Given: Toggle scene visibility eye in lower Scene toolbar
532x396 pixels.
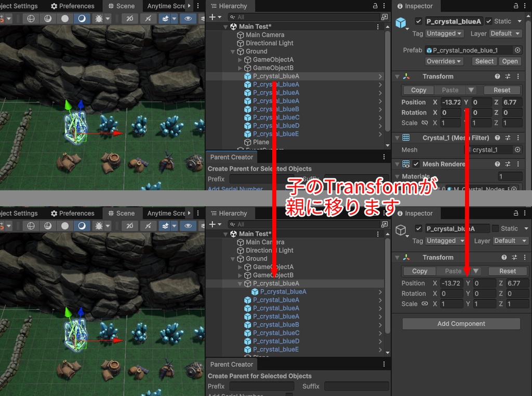Looking at the screenshot, I should pyautogui.click(x=188, y=226).
